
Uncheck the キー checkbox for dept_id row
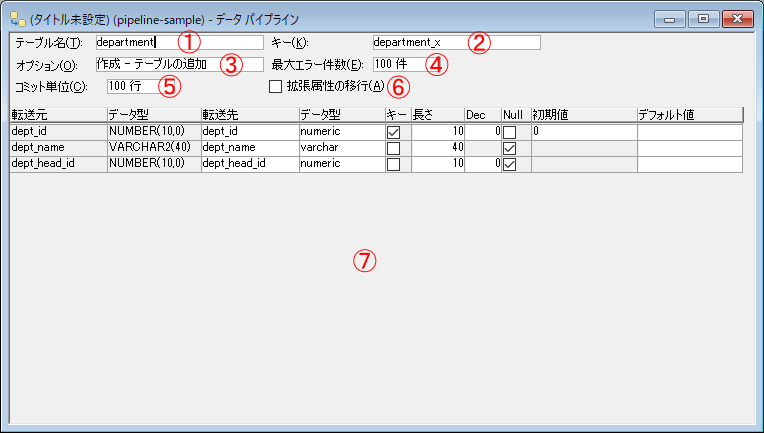[x=393, y=132]
